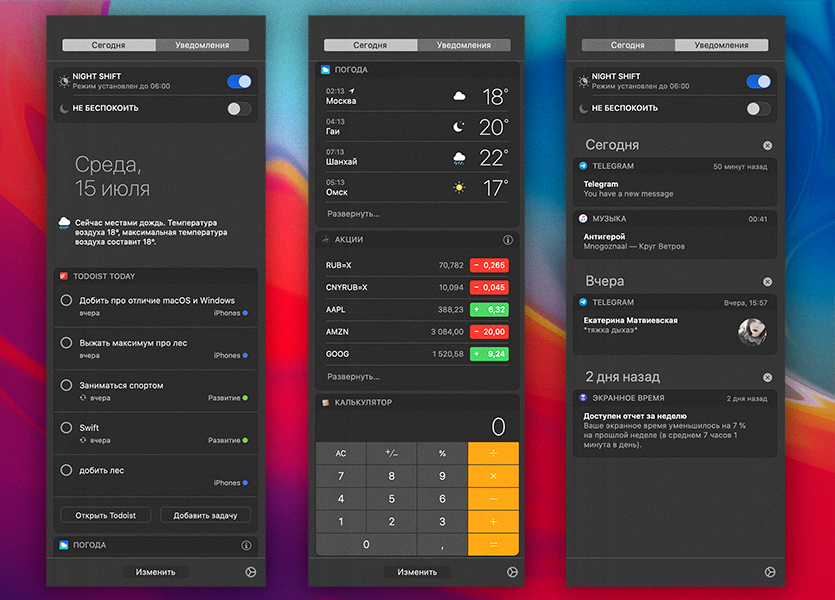Toggle Не беспокоить in the left panel
Image resolution: width=835 pixels, height=600 pixels.
pyautogui.click(x=239, y=109)
